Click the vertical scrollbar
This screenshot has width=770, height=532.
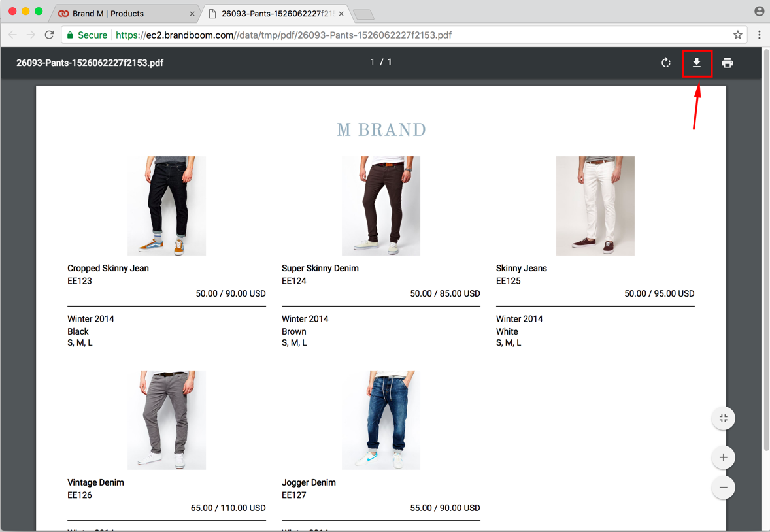(766, 250)
